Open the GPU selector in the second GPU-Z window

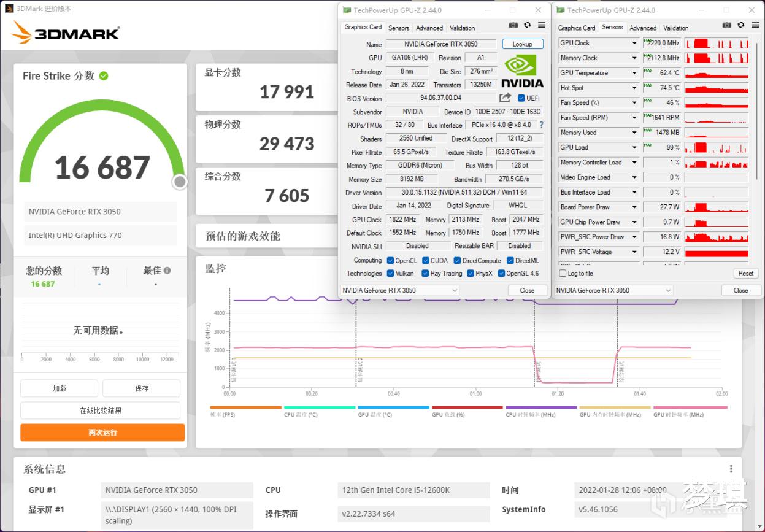coord(613,290)
